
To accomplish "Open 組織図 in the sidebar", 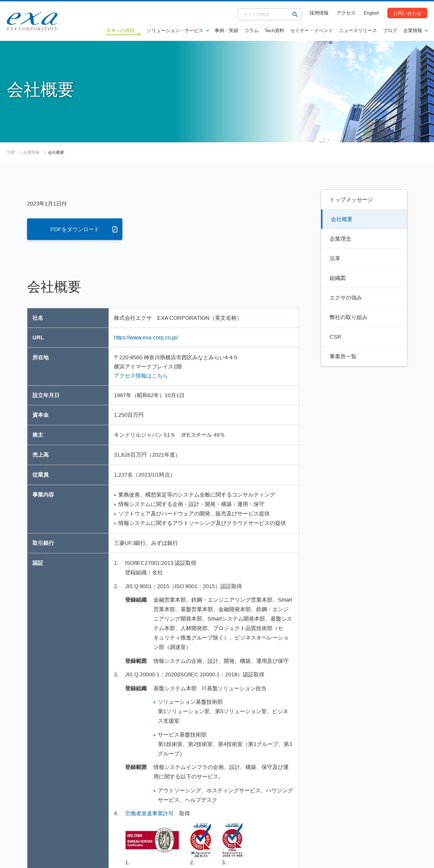I will tap(364, 278).
